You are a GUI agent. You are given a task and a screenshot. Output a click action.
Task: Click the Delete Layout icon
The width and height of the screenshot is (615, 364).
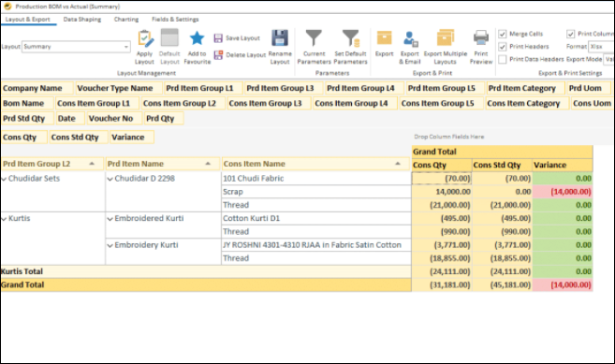[x=218, y=55]
